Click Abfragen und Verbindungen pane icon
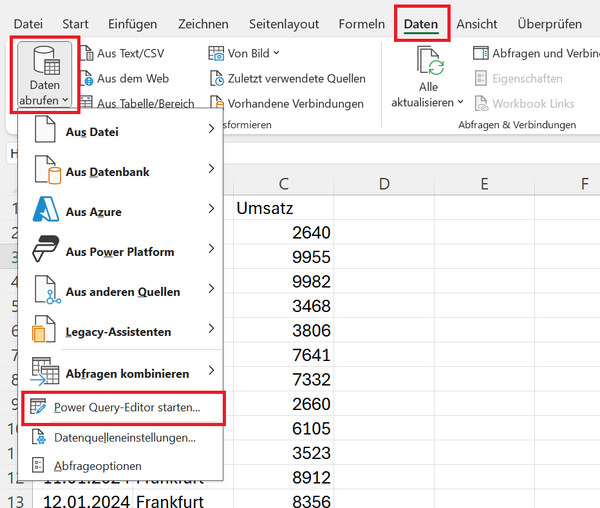 click(x=481, y=53)
